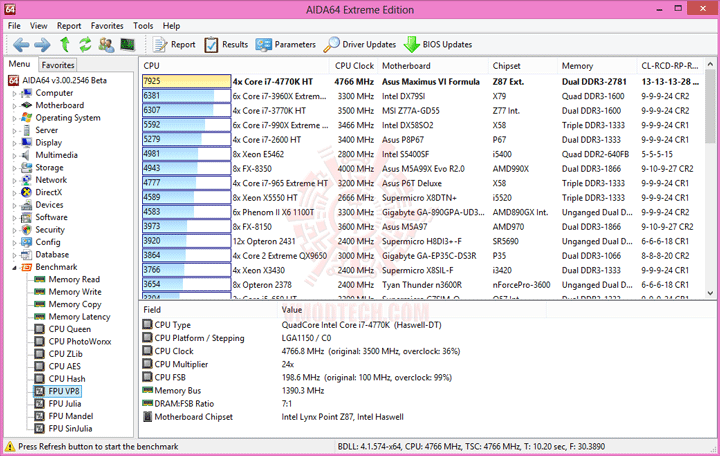720x456 pixels.
Task: Click the Driver Updates button
Action: click(360, 45)
